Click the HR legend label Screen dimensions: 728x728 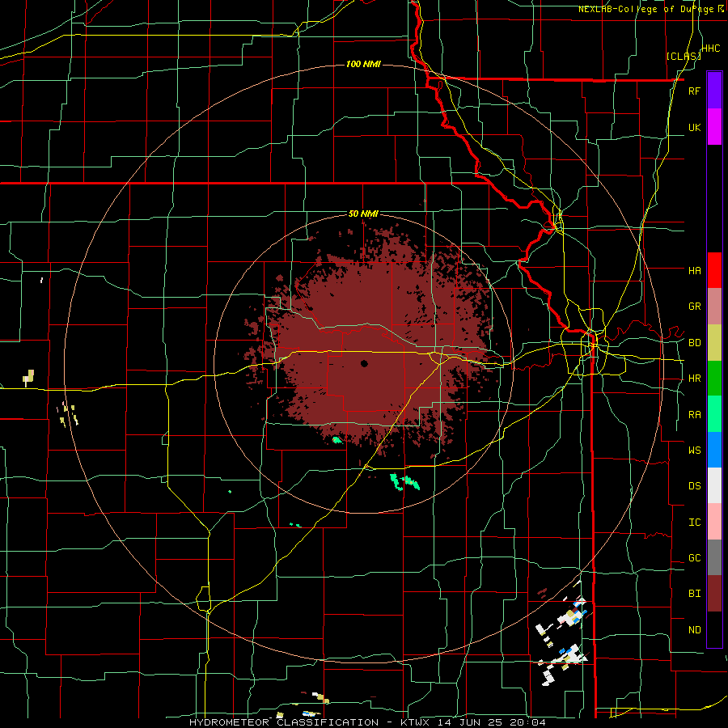point(695,379)
